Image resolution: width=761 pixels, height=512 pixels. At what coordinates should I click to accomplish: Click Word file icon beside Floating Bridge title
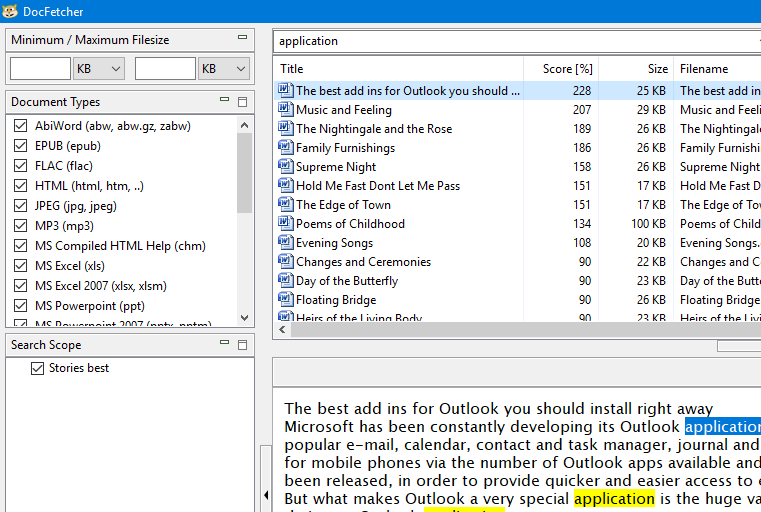[285, 299]
